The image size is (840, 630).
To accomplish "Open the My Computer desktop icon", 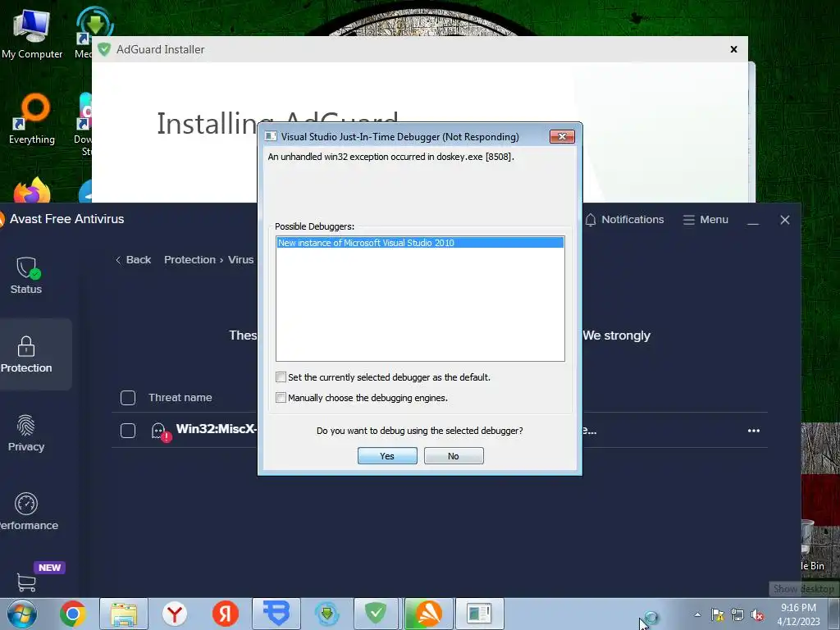I will 32,34.
